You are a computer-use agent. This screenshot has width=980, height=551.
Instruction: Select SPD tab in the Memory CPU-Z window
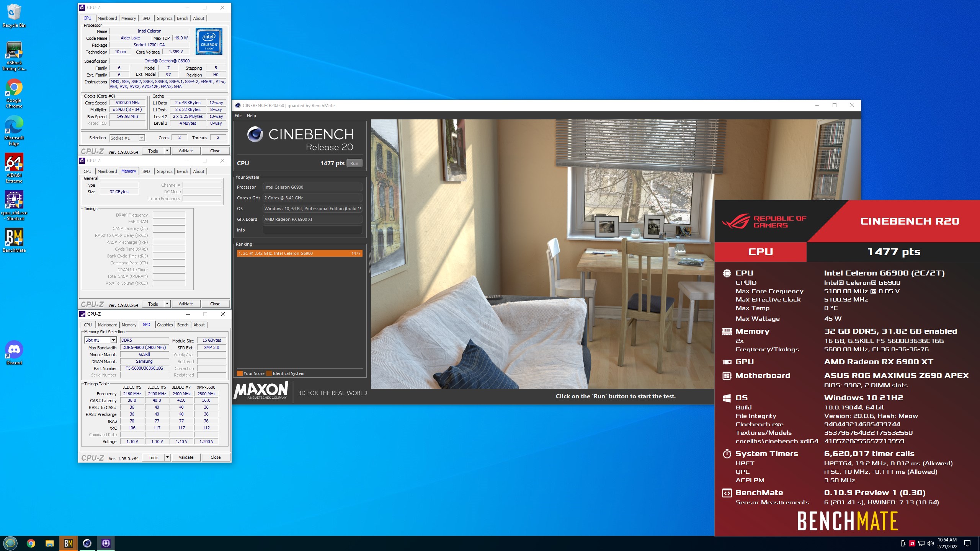(146, 171)
